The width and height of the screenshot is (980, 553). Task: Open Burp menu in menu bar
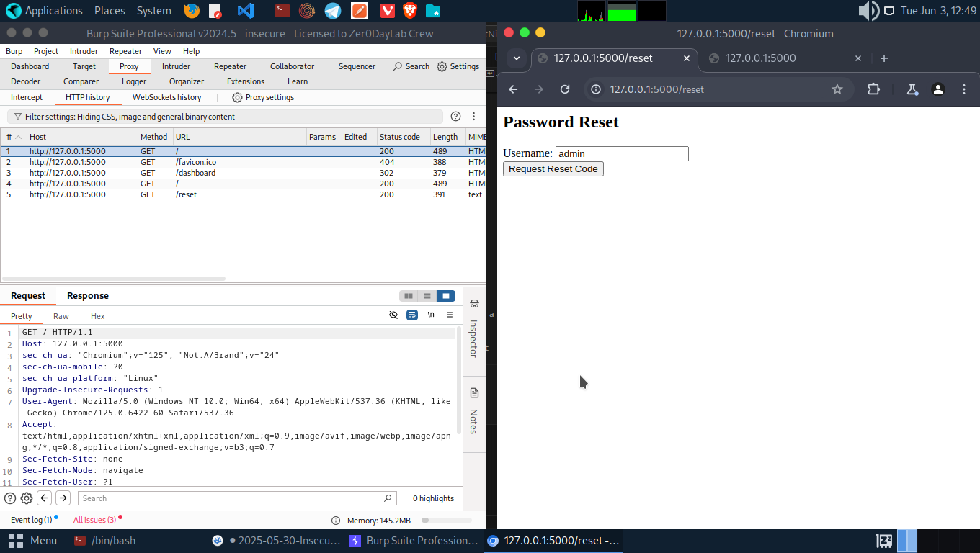pos(14,51)
